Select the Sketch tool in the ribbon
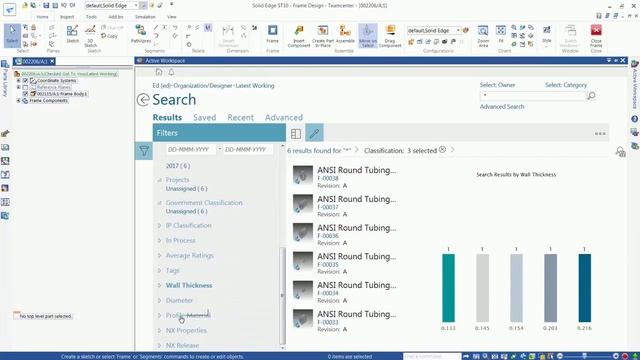Image resolution: width=640 pixels, height=360 pixels. click(x=72, y=33)
